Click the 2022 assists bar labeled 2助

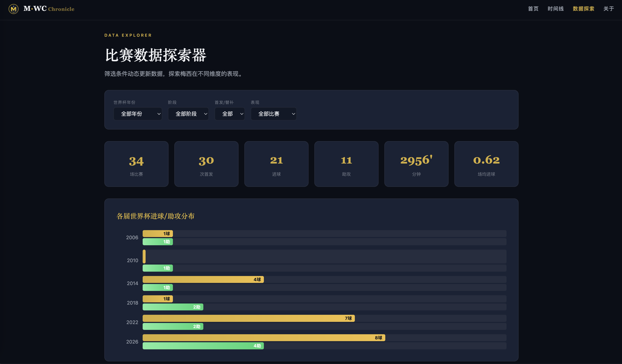[173, 326]
